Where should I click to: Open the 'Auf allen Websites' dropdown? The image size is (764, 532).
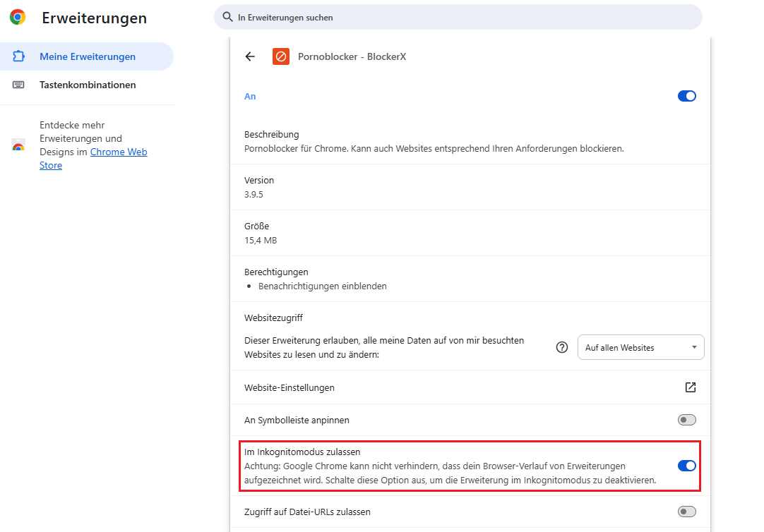[640, 347]
